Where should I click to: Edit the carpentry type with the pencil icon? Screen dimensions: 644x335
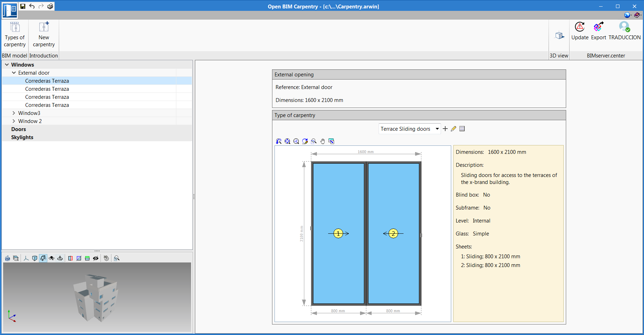pyautogui.click(x=453, y=129)
